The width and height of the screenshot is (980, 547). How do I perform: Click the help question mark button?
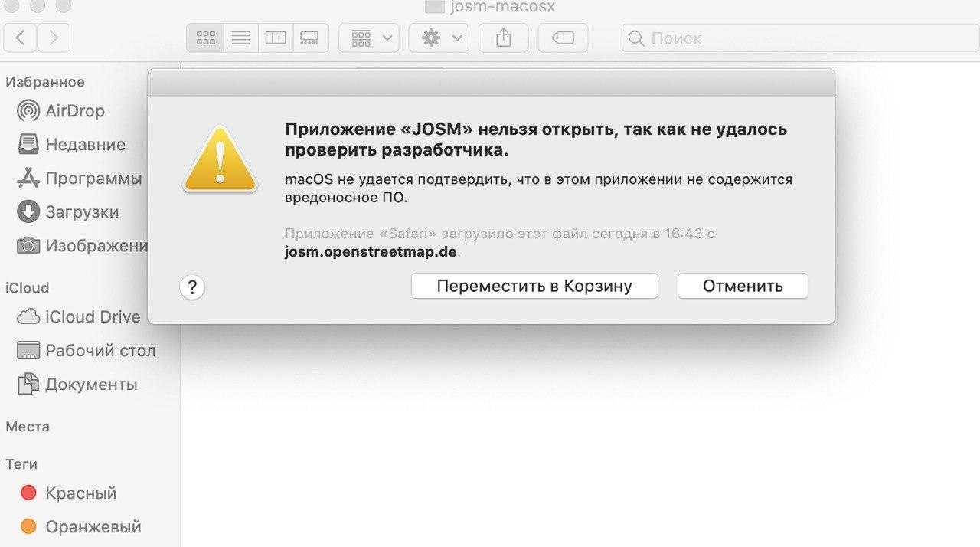pyautogui.click(x=192, y=288)
